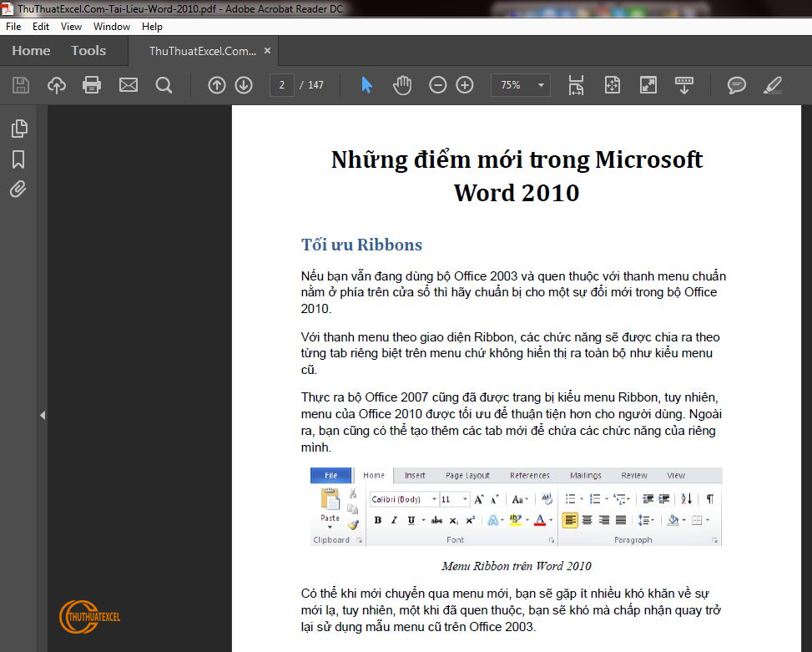Close the ThuThuatExcel.Com document tab

(267, 51)
